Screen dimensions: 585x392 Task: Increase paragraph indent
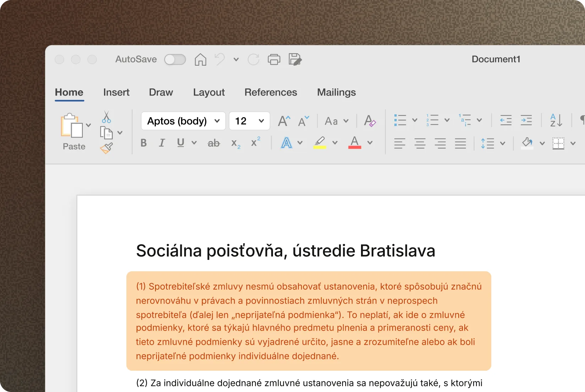click(x=526, y=120)
